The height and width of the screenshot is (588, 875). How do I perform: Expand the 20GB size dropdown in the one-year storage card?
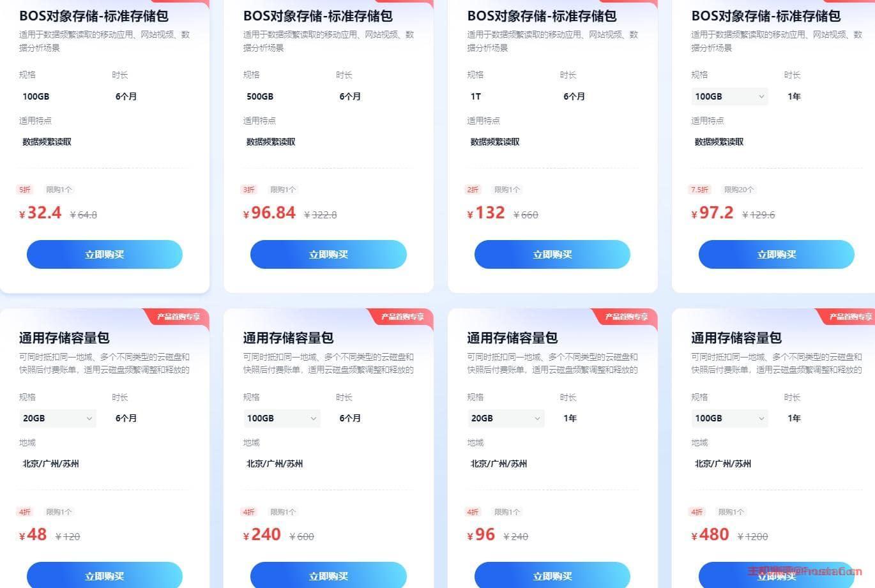pos(506,418)
